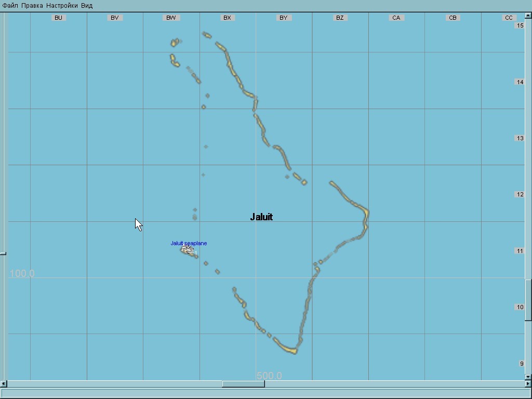The height and width of the screenshot is (399, 532).
Task: Click the CB column header
Action: click(x=453, y=18)
